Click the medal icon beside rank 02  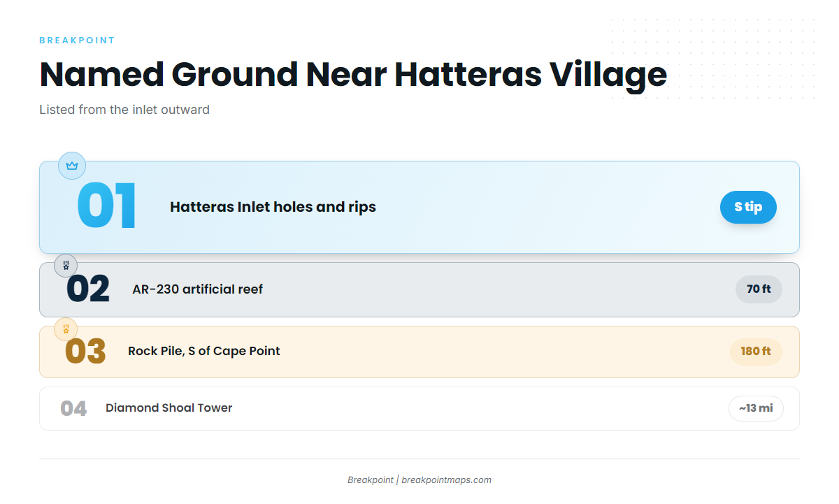pyautogui.click(x=66, y=266)
